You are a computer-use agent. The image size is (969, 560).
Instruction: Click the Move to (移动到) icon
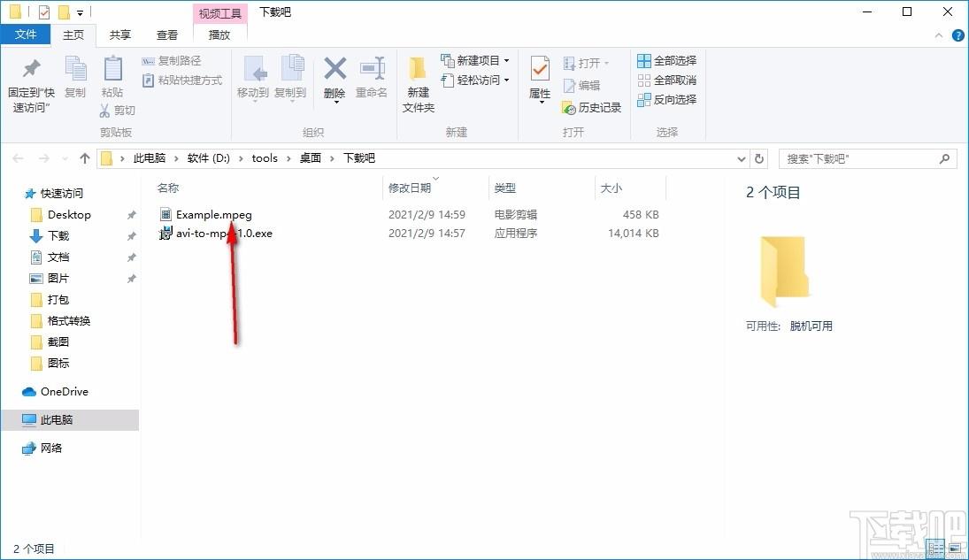253,69
